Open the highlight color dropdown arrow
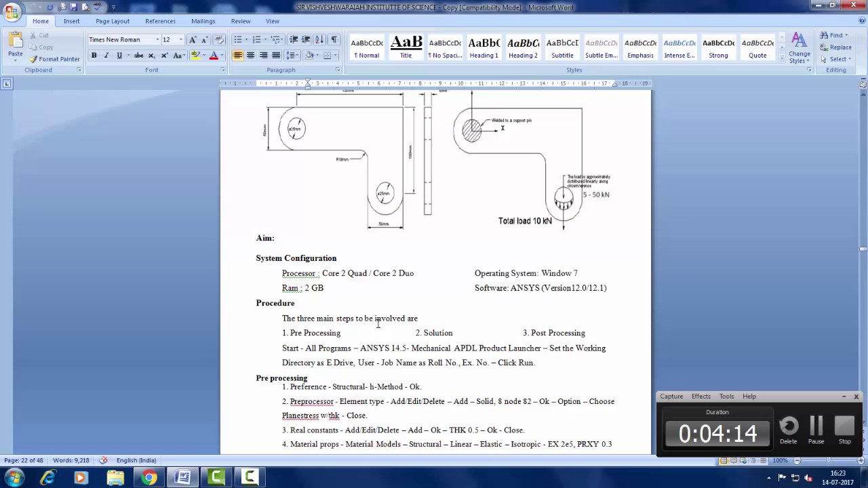This screenshot has height=488, width=868. (x=205, y=55)
